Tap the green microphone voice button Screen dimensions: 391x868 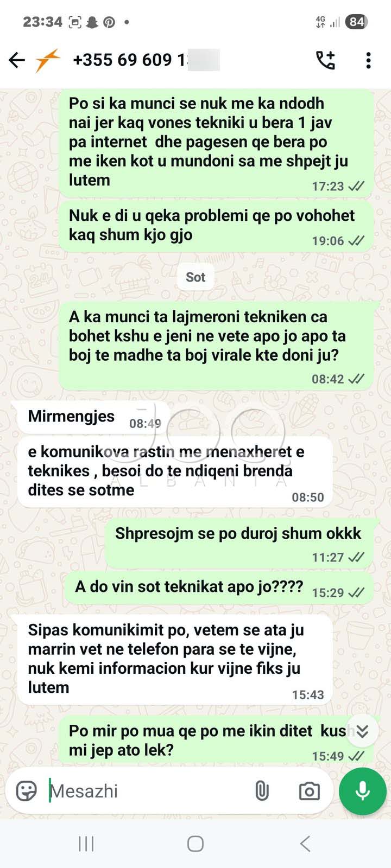point(362,791)
